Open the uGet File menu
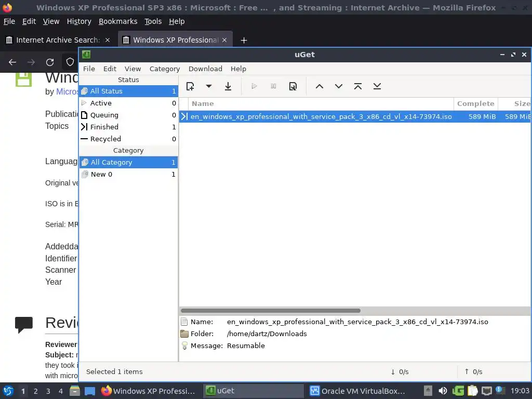The height and width of the screenshot is (399, 532). click(x=89, y=69)
